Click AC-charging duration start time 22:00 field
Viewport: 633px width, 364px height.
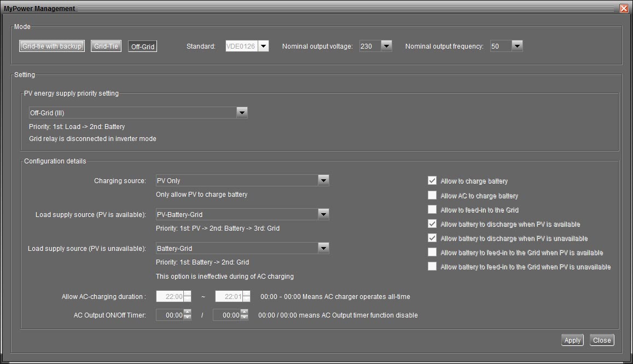point(170,297)
